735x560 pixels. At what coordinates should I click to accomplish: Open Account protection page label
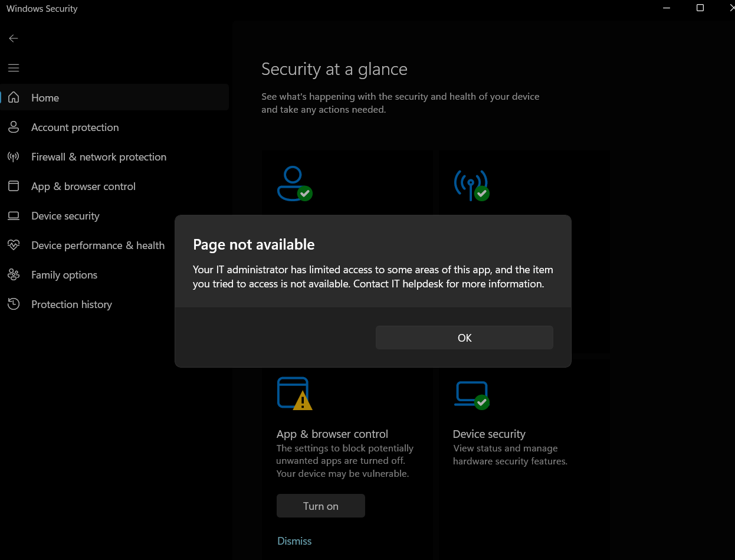coord(75,127)
